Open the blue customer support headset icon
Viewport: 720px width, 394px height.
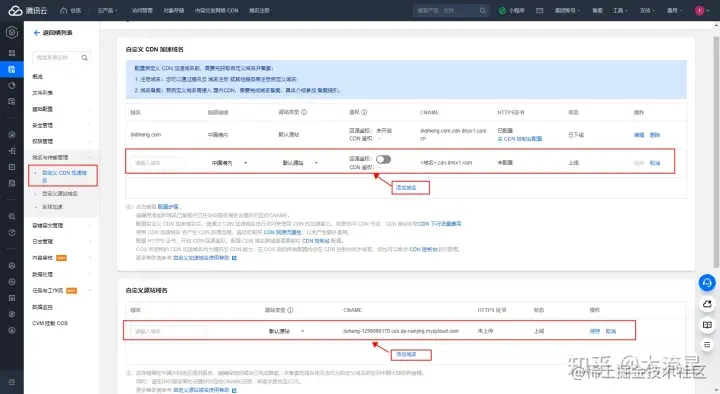[707, 283]
